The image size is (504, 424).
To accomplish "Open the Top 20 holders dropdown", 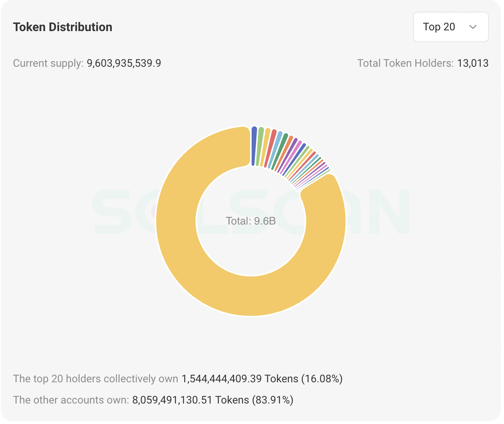I will click(451, 27).
